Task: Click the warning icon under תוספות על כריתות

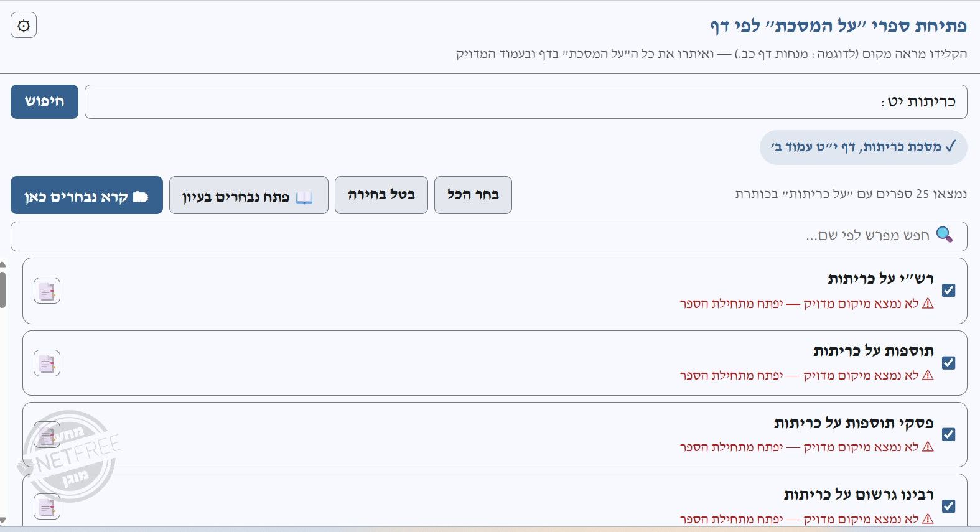Action: click(x=928, y=375)
